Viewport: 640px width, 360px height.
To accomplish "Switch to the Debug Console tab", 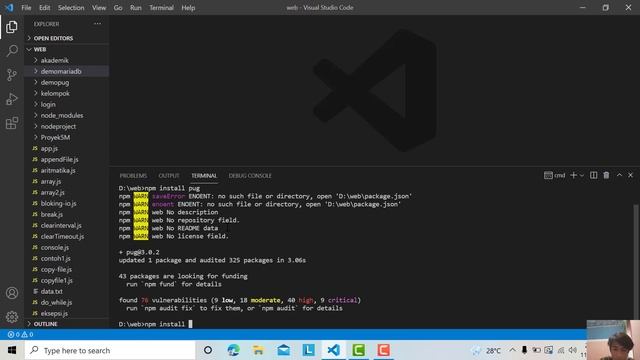I will pyautogui.click(x=250, y=176).
